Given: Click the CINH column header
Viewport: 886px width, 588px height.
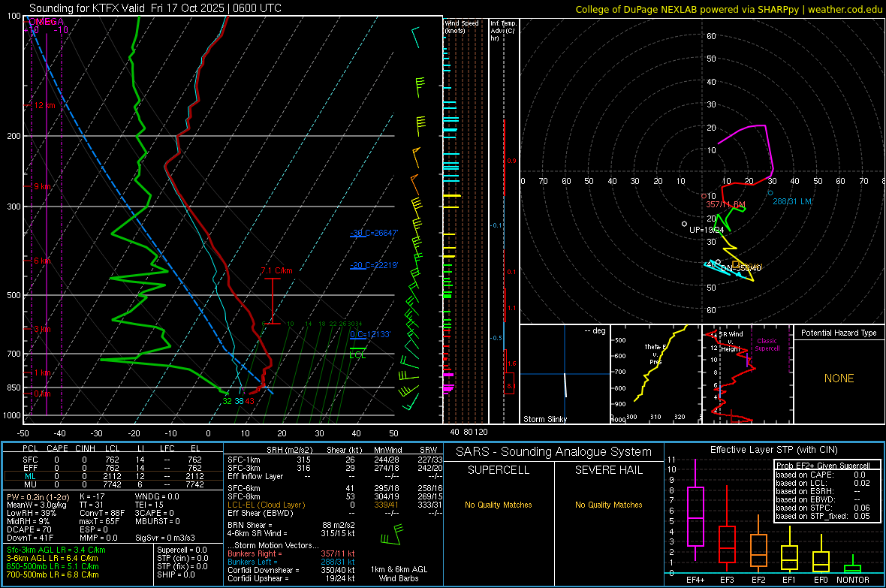Looking at the screenshot, I should 85,448.
